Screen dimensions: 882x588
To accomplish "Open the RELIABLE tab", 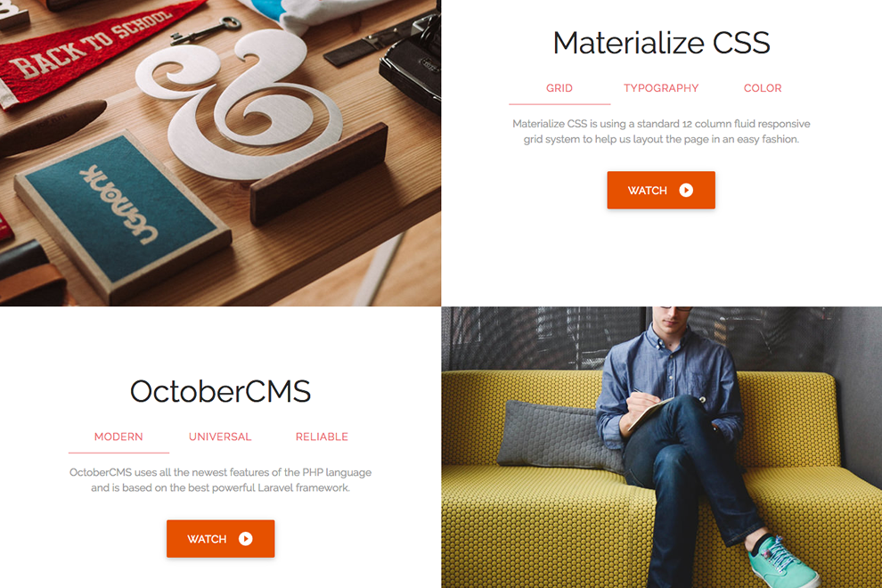I will (322, 437).
